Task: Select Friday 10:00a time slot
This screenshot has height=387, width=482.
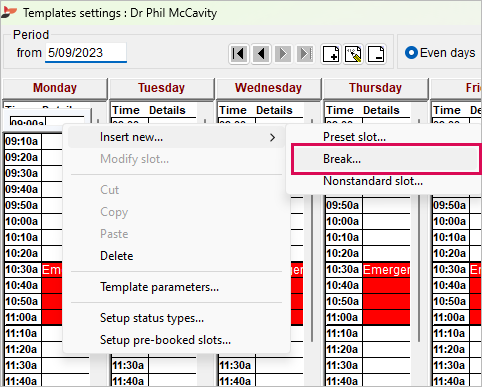Action: click(x=450, y=221)
